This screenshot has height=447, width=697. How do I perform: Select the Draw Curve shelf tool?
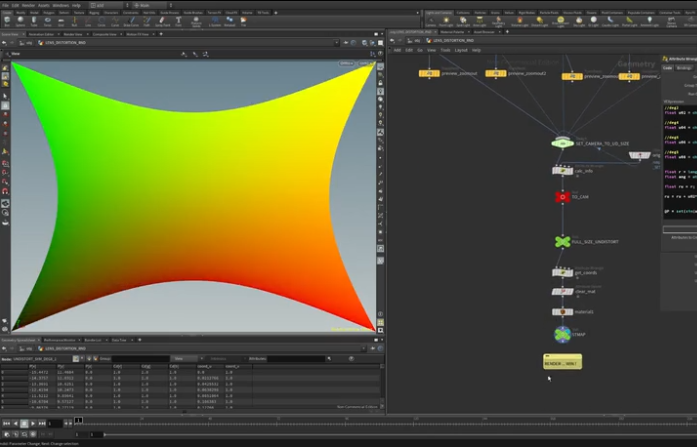coord(131,21)
